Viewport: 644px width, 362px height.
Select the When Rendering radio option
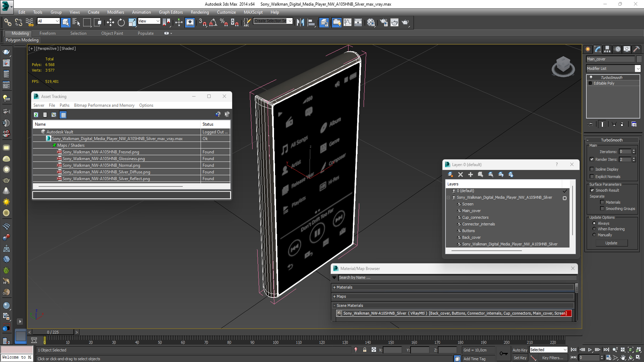pos(594,229)
